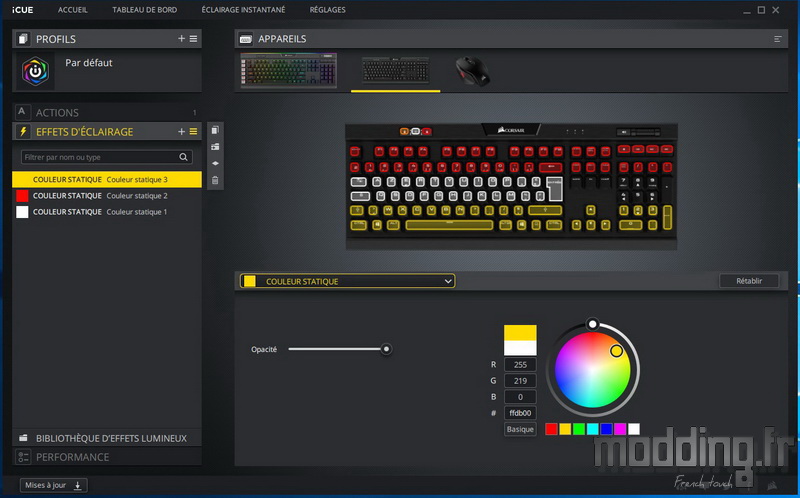Click the Basique button
The width and height of the screenshot is (800, 498).
[520, 429]
